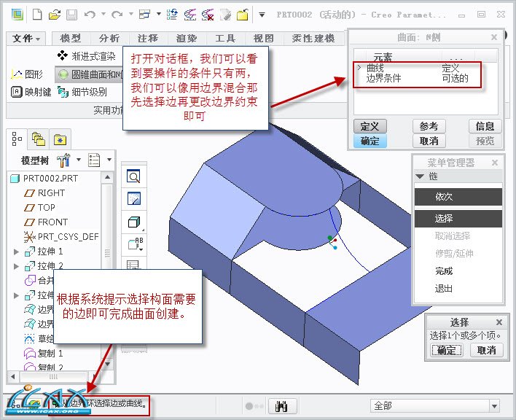Click the binoculars find icon in status bar
This screenshot has height=420, width=516.
282,406
